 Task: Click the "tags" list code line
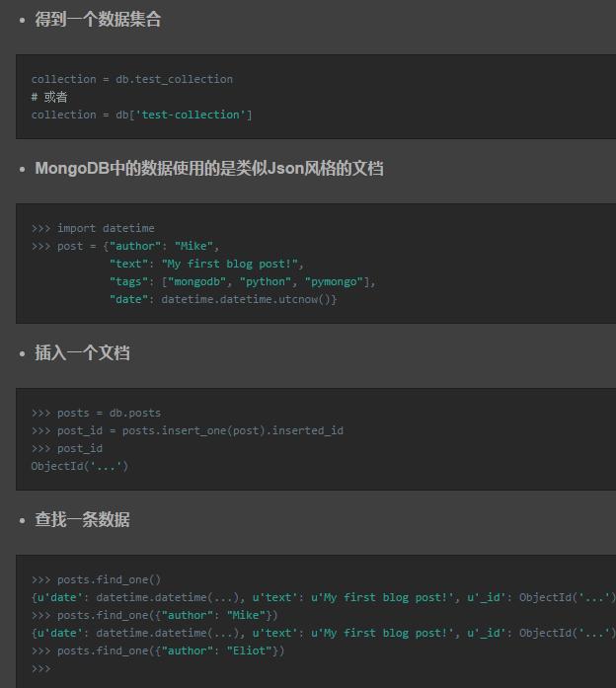click(x=242, y=281)
